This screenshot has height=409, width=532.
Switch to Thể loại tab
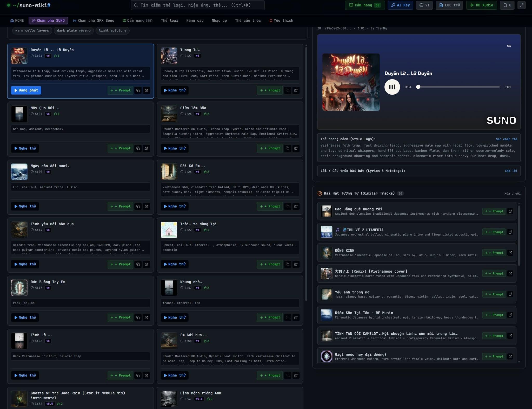point(170,21)
